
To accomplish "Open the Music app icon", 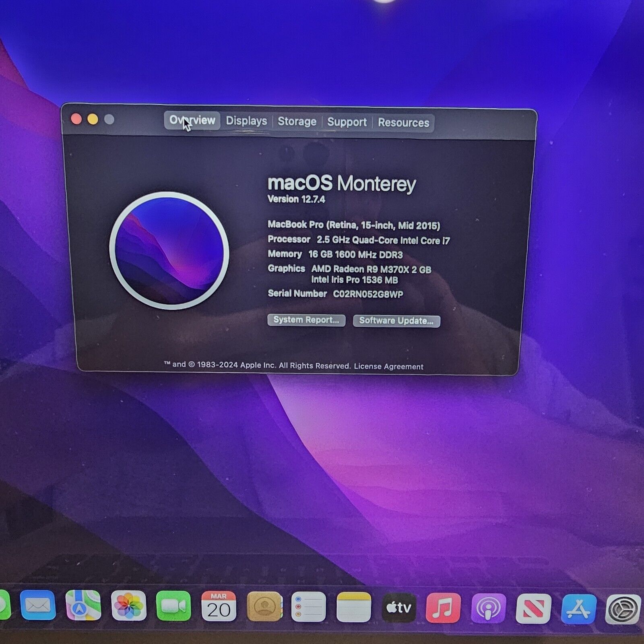I will [x=444, y=608].
